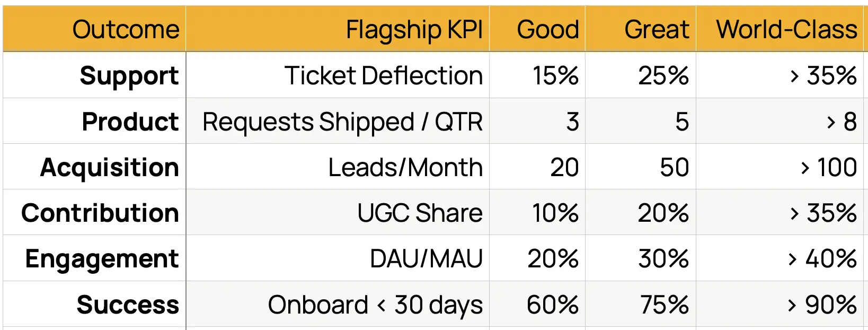Click the Ticket Deflection cell
Image resolution: width=868 pixels, height=330 pixels.
[338, 75]
